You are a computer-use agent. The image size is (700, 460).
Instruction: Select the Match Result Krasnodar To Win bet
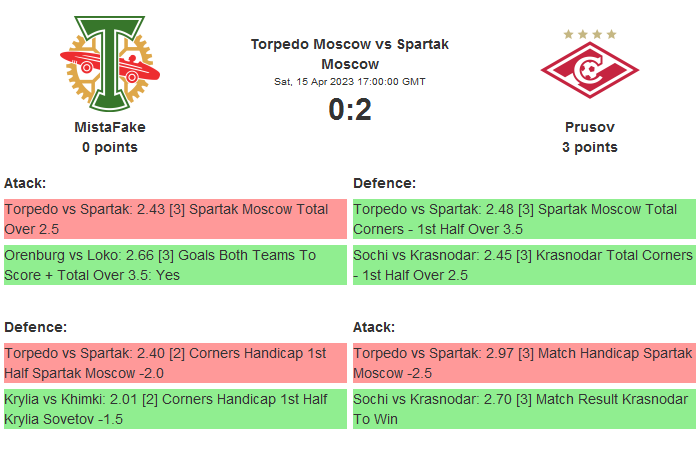[x=524, y=409]
